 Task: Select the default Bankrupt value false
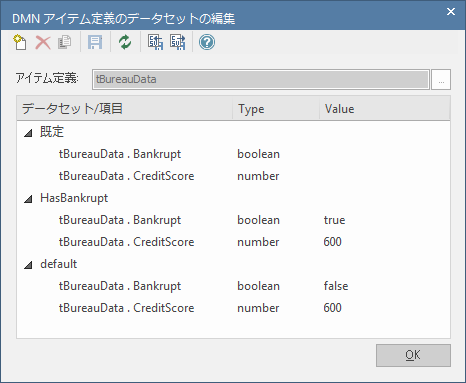(336, 286)
